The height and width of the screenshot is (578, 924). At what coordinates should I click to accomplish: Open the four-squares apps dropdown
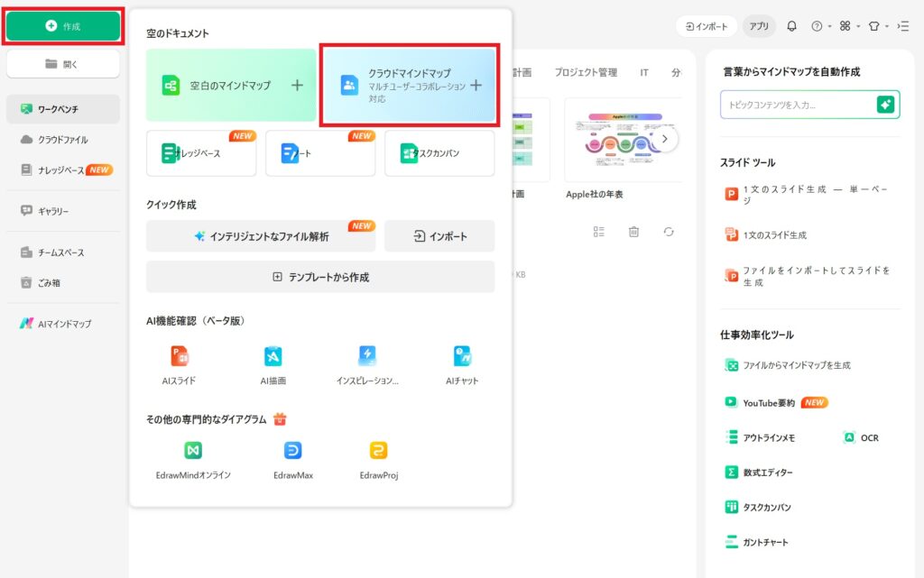click(848, 26)
